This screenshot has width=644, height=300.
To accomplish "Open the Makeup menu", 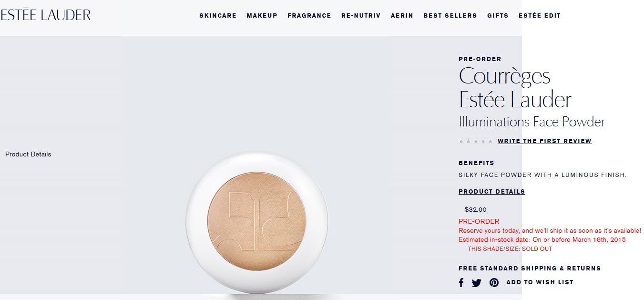I will click(262, 16).
